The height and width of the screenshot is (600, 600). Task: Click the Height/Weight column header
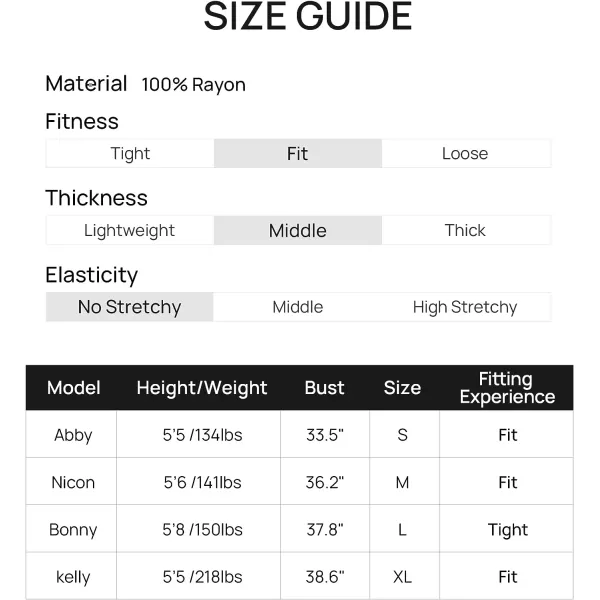(x=202, y=388)
